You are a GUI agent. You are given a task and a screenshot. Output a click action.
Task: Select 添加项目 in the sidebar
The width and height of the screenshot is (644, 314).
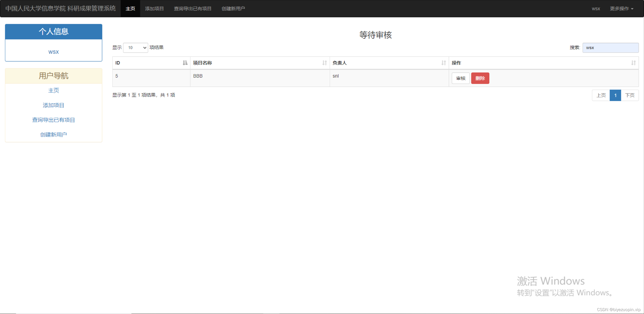[x=53, y=105]
